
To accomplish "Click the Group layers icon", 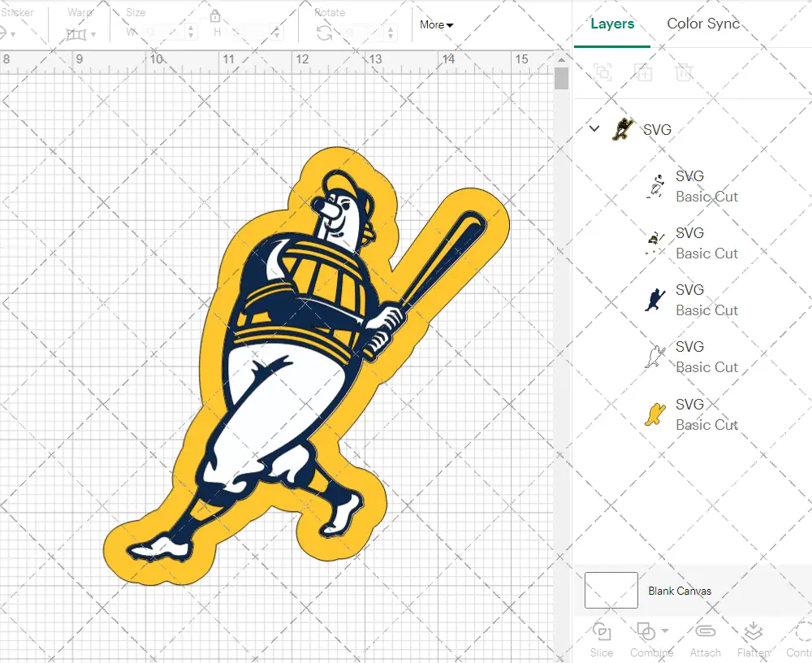I will [x=603, y=72].
